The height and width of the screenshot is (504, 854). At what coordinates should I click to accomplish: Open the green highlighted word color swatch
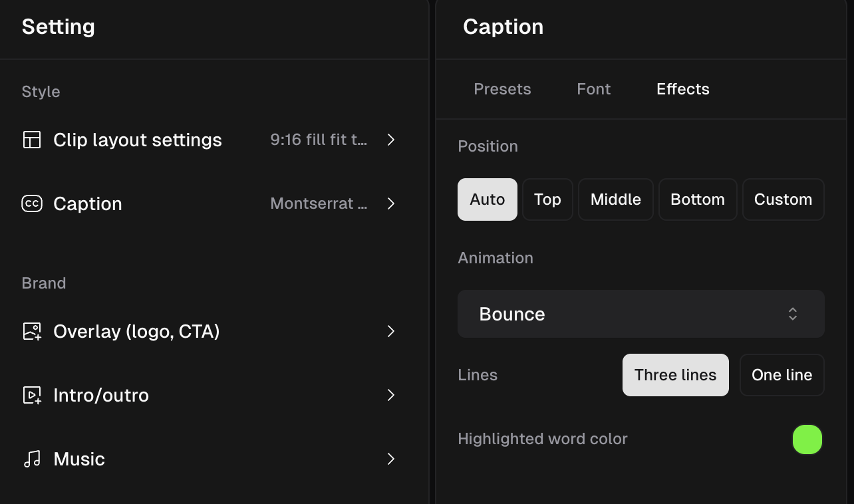pyautogui.click(x=807, y=440)
